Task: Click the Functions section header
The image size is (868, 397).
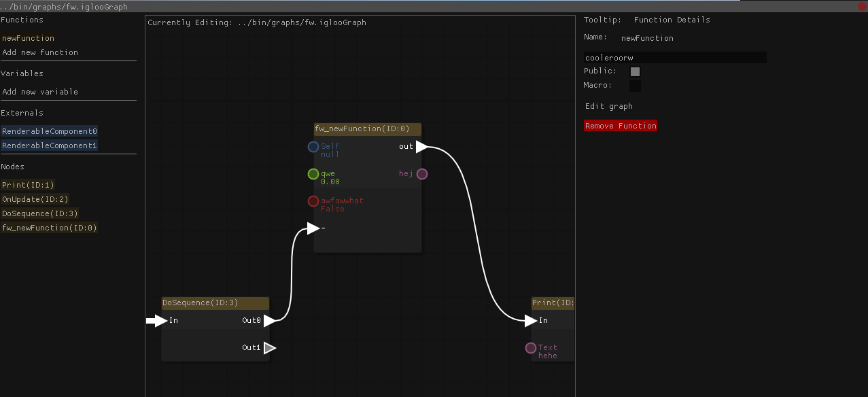Action: point(22,20)
